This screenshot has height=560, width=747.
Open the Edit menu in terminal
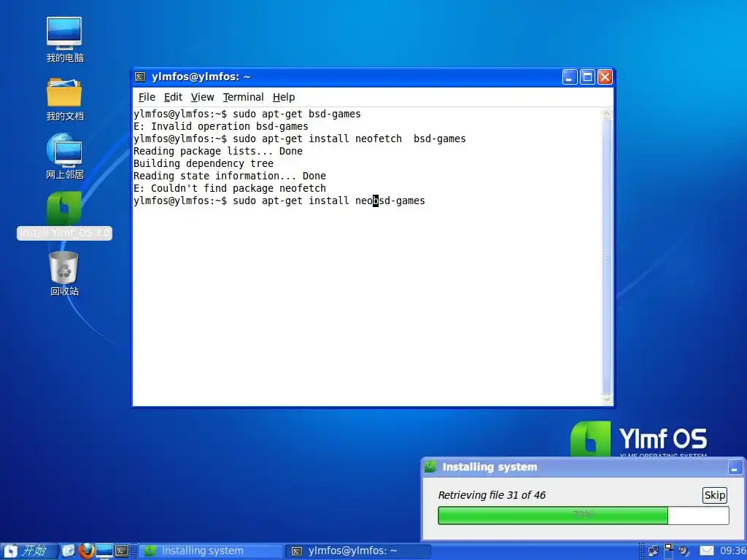pos(173,97)
